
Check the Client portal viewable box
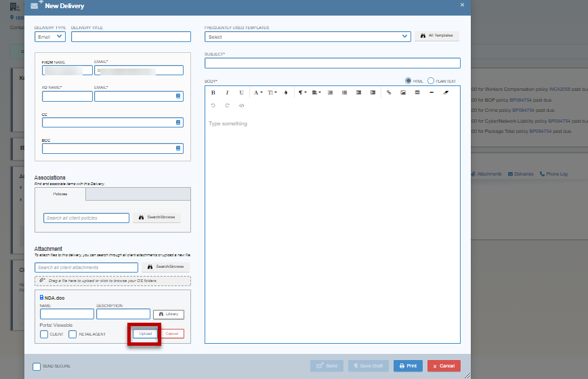pyautogui.click(x=44, y=334)
